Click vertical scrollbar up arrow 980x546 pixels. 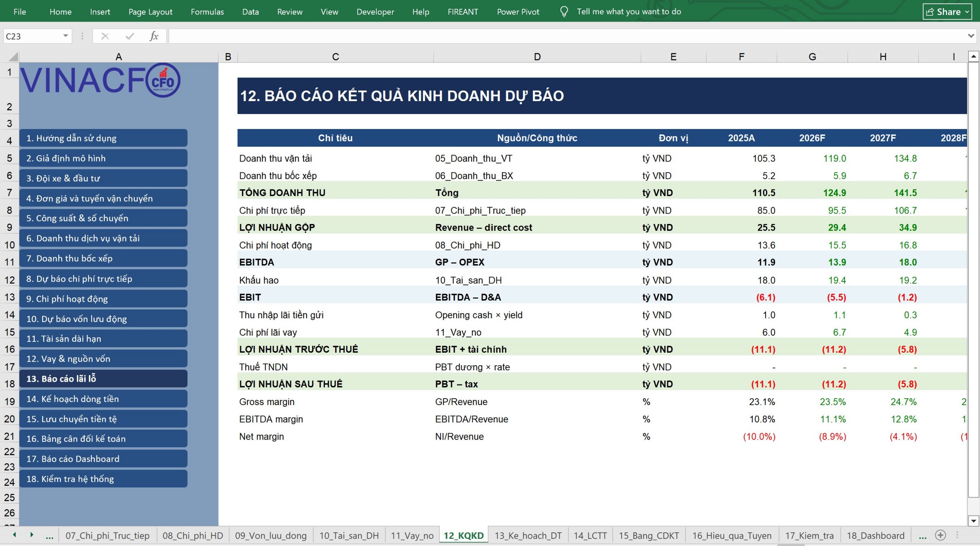(x=973, y=57)
